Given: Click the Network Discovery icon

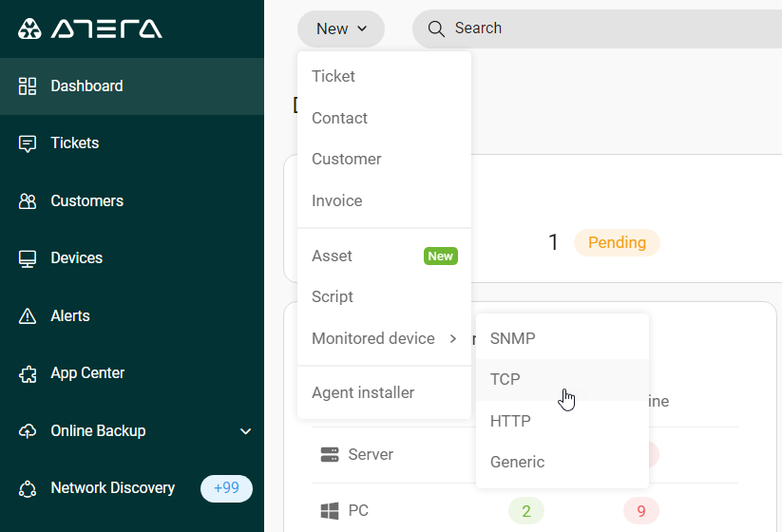Looking at the screenshot, I should tap(28, 488).
